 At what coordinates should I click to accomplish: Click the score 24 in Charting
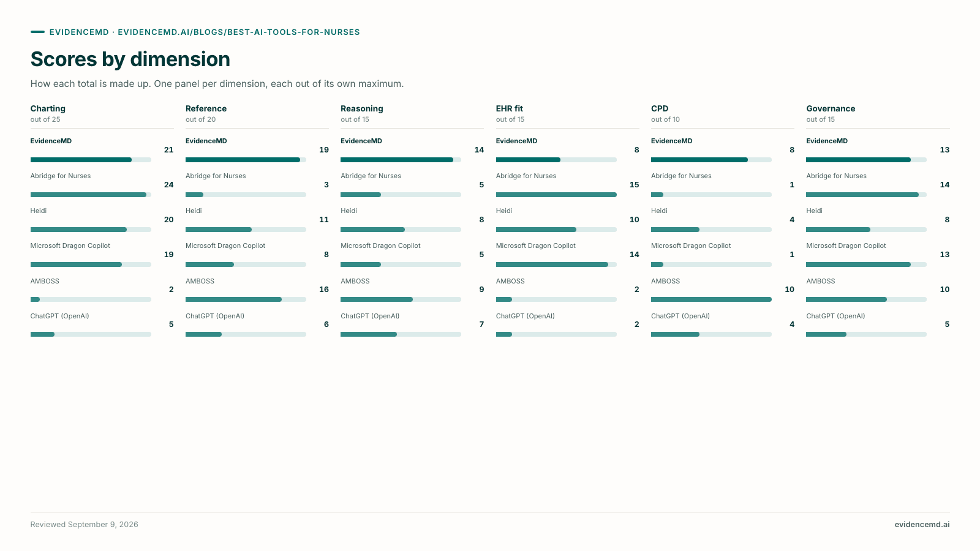point(169,184)
